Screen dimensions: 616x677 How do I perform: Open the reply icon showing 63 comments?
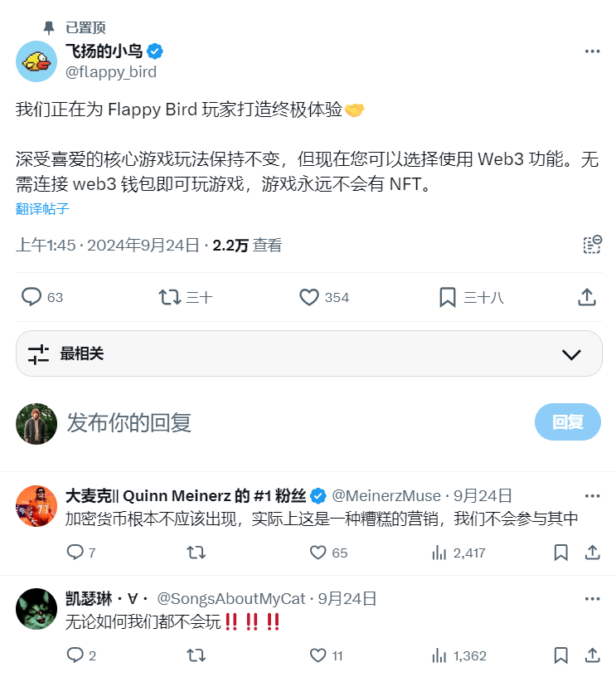pyautogui.click(x=32, y=297)
